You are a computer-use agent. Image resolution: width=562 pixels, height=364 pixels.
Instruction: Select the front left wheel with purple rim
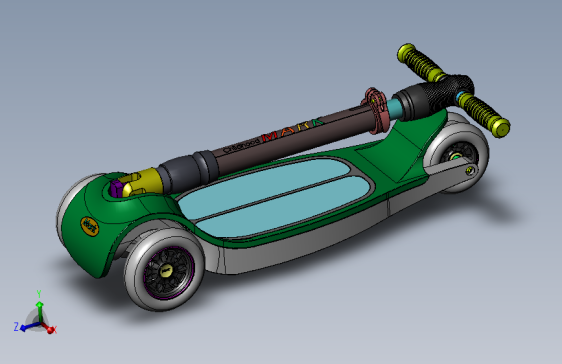click(164, 269)
